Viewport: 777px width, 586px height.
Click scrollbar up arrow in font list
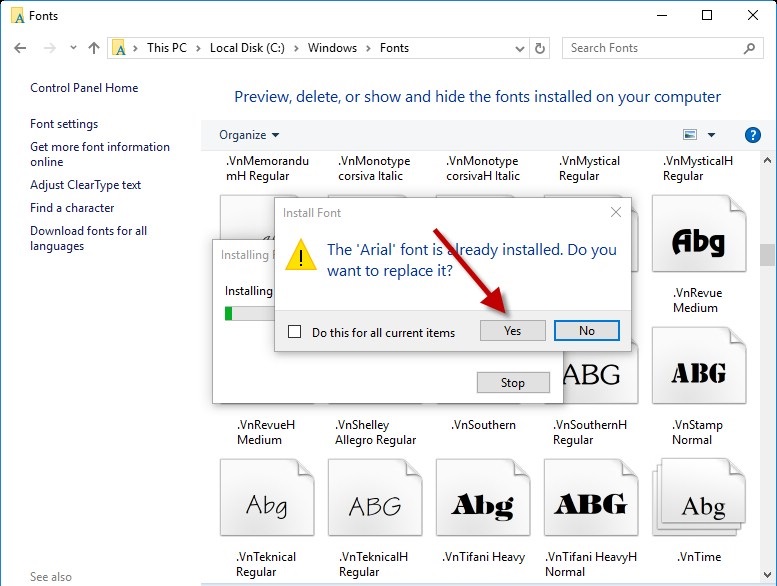click(767, 160)
